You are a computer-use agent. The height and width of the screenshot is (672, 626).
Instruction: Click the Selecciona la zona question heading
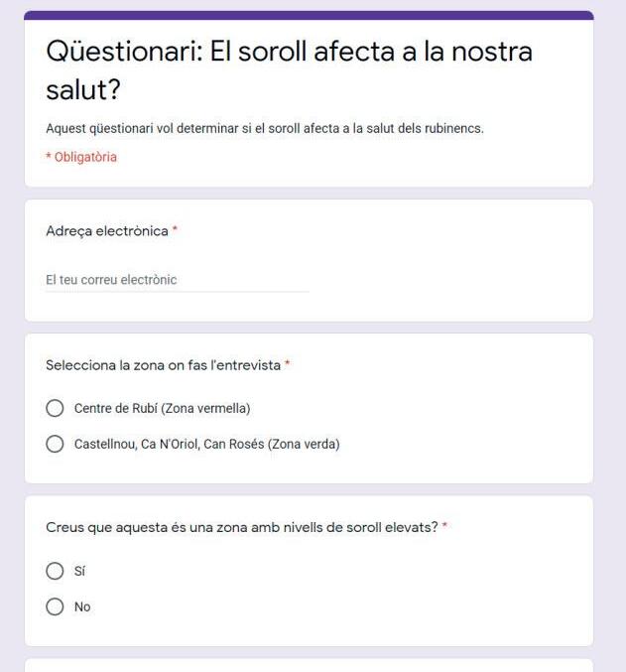coord(163,365)
